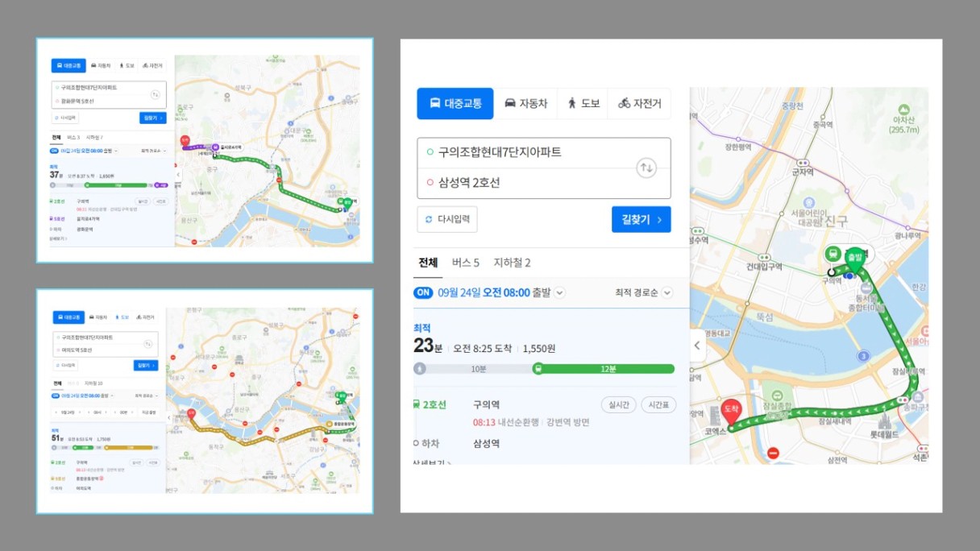Click the 코엑스 building icon on map
This screenshot has width=980, height=551.
pos(716,416)
